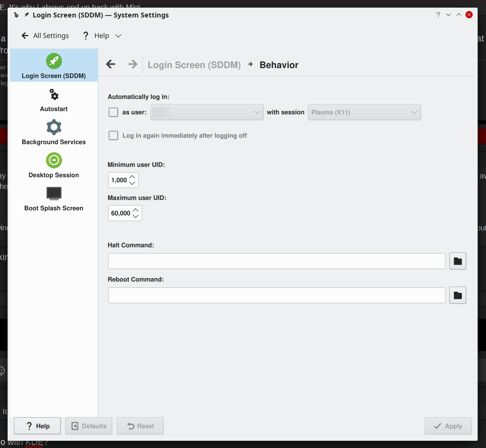Maximize the System Settings window
This screenshot has width=486, height=448.
(459, 15)
